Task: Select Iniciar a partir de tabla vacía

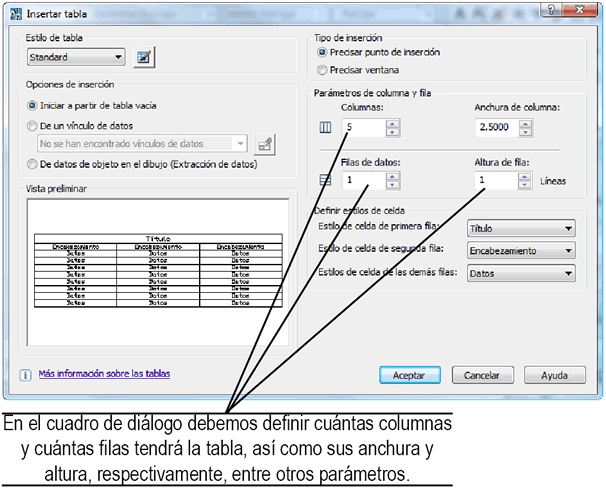Action: 92,105
